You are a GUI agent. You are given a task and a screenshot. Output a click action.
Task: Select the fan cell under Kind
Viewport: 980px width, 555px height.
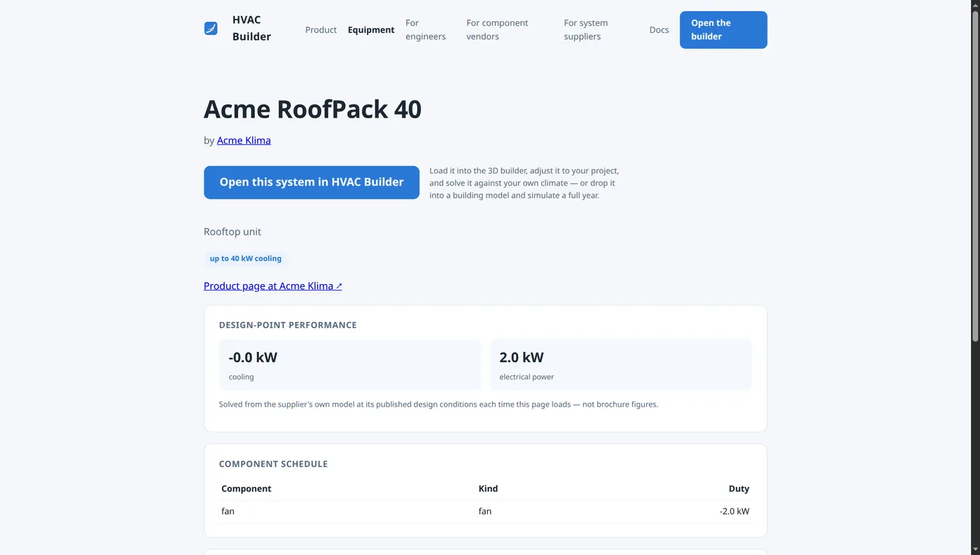pos(485,511)
